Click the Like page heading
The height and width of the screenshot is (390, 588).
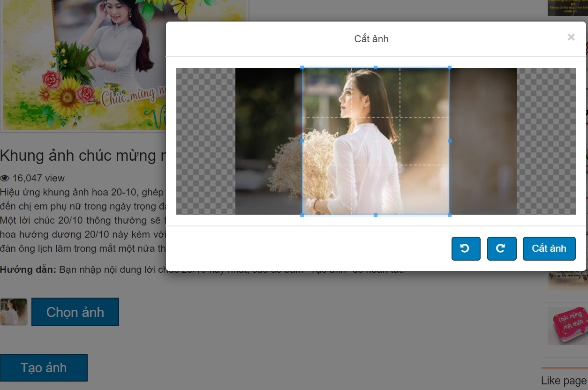coord(564,381)
